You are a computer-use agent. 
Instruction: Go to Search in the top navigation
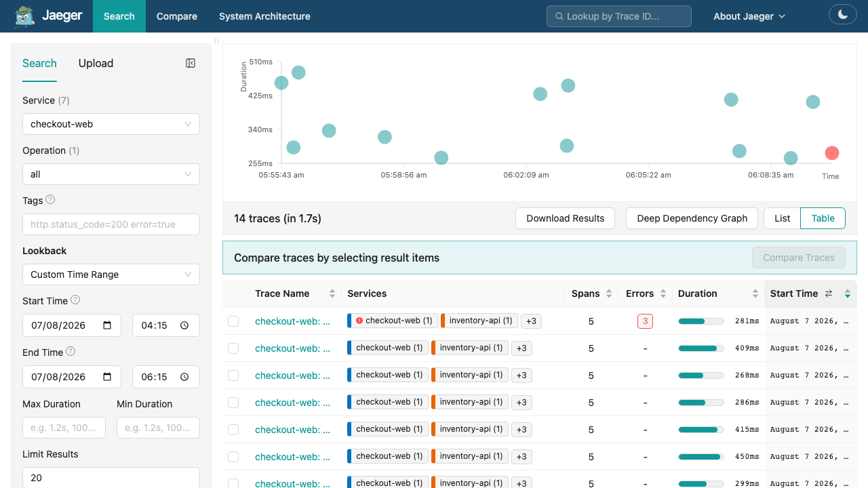coord(119,16)
